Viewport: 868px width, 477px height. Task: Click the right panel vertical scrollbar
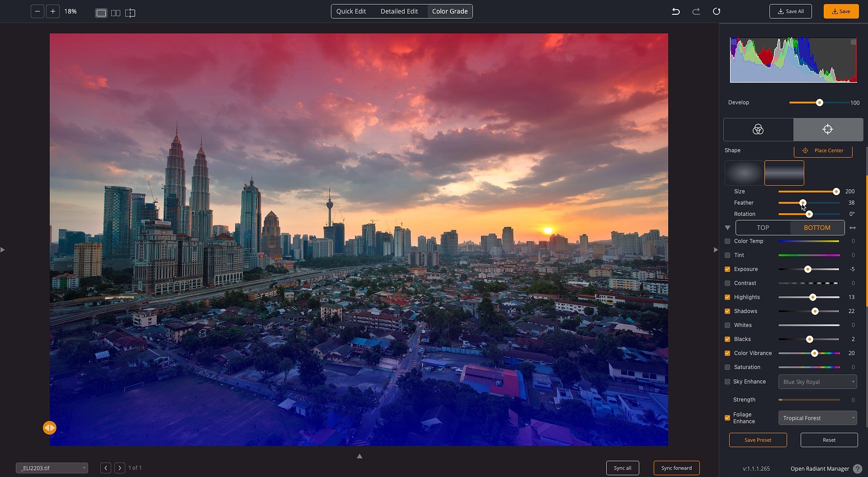[x=867, y=241]
